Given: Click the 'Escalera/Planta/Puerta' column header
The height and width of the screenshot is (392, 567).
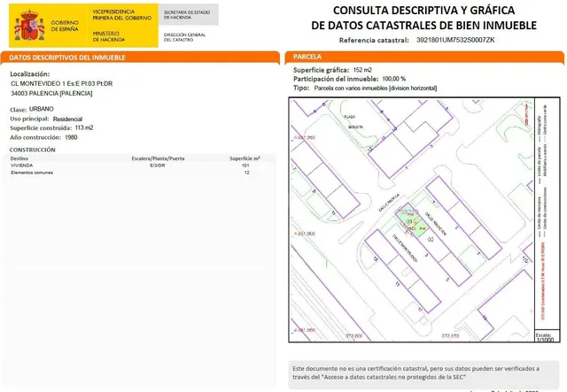Looking at the screenshot, I should pos(158,158).
